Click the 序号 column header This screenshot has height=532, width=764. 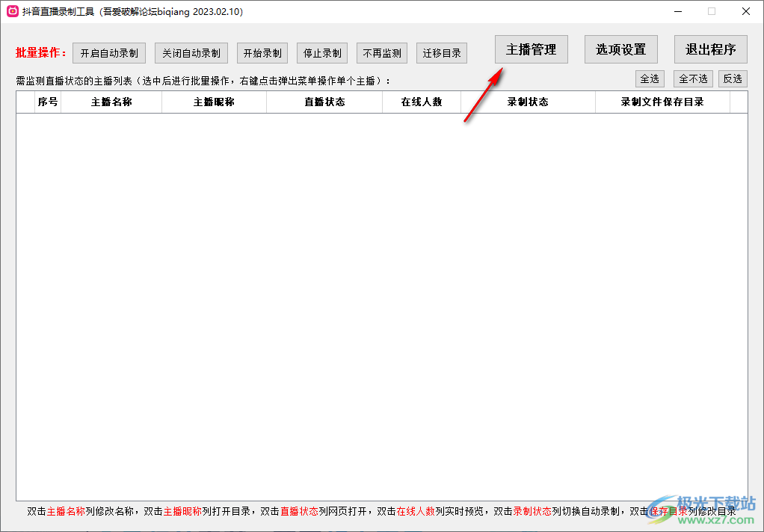[46, 102]
